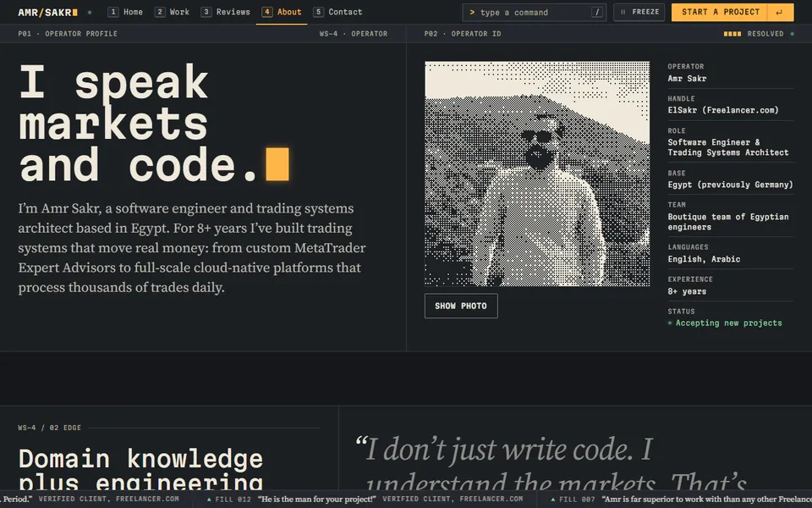The width and height of the screenshot is (812, 508).
Task: Open the Reviews section
Action: click(226, 12)
